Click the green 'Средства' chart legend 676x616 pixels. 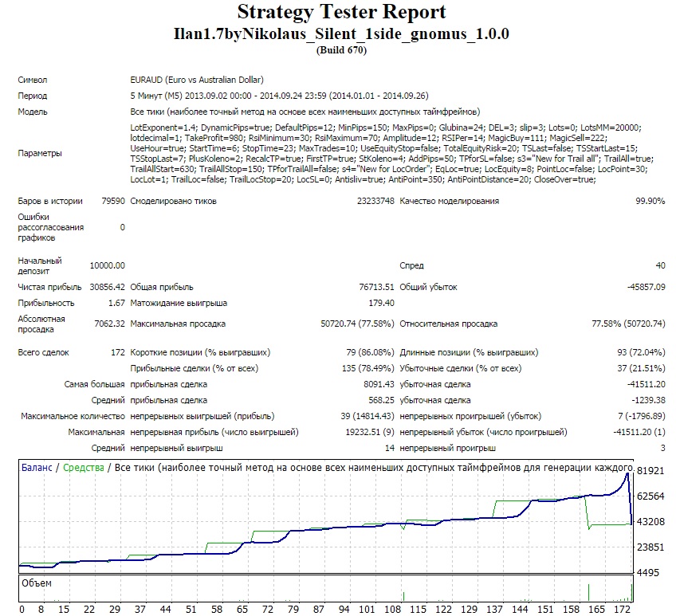pyautogui.click(x=83, y=468)
